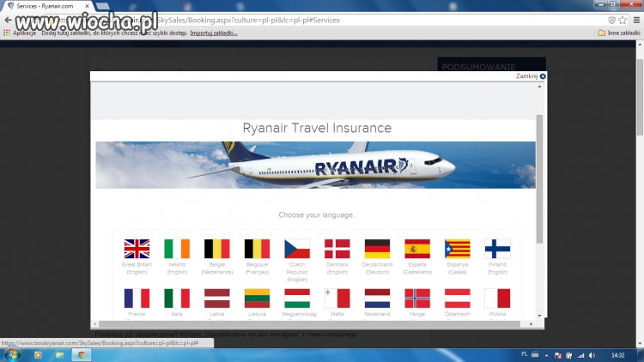Pick the Magyarország flag
This screenshot has width=644, height=362.
pyautogui.click(x=297, y=299)
